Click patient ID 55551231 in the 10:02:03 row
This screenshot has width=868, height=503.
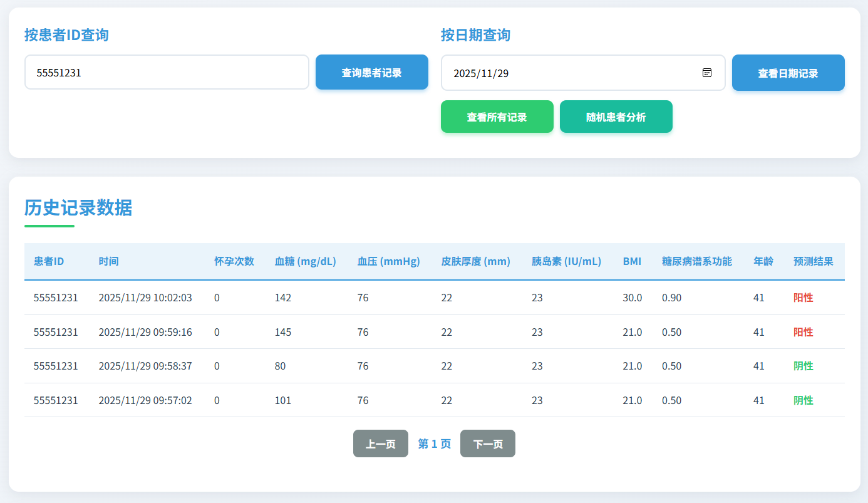[56, 298]
